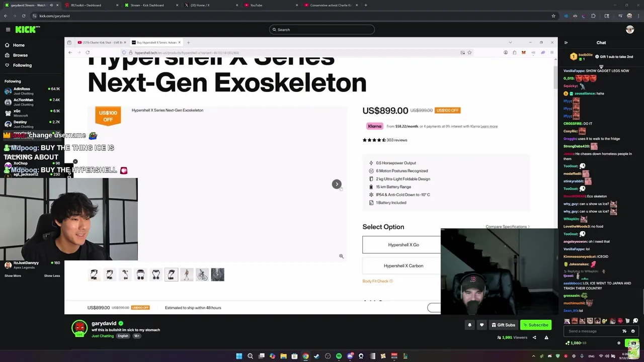The image size is (644, 362).
Task: Select first exoskeleton thumbnail
Action: [94, 275]
